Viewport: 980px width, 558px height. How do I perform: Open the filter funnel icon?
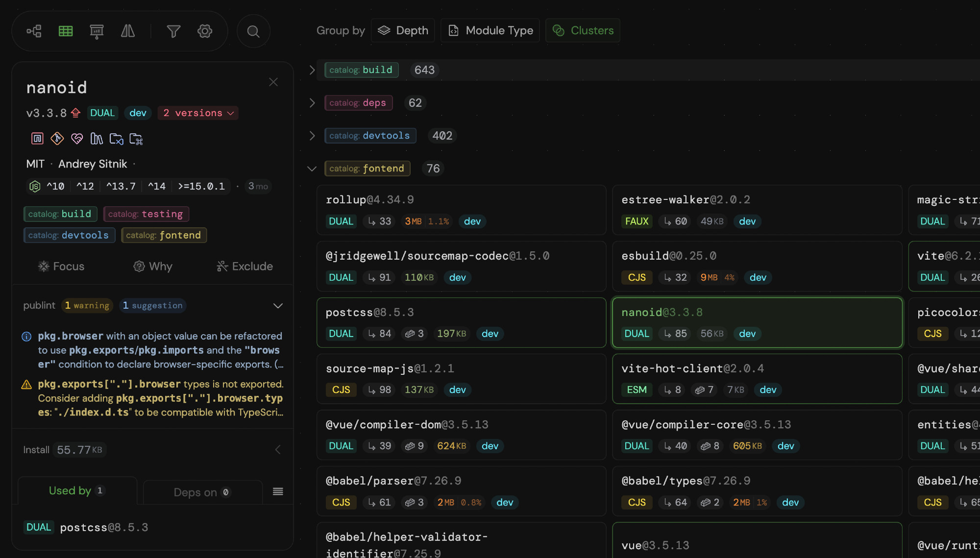(x=173, y=31)
